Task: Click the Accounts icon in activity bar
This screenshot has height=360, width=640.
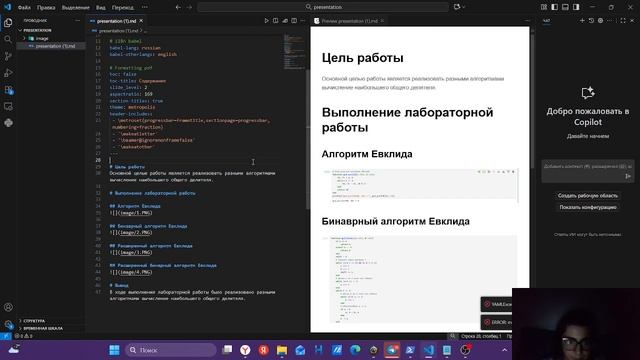Action: point(8,307)
